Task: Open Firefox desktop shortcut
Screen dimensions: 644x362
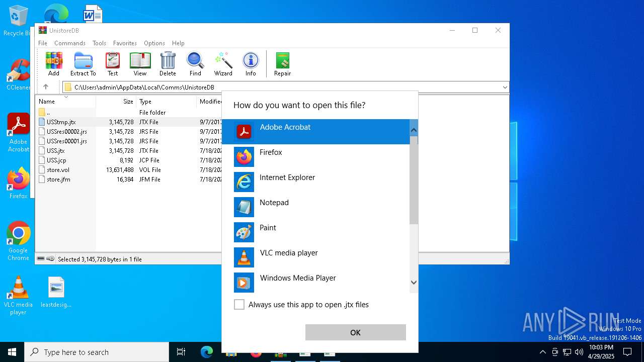Action: pyautogui.click(x=18, y=183)
